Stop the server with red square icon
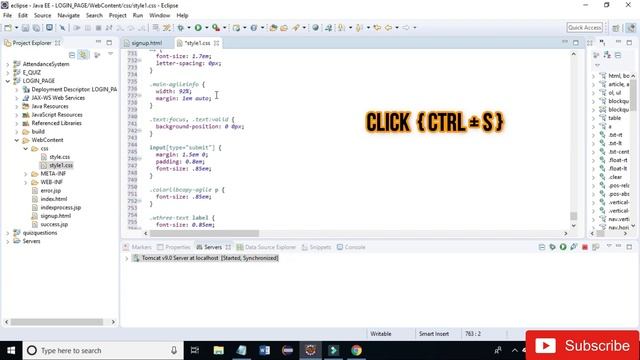 [x=584, y=247]
